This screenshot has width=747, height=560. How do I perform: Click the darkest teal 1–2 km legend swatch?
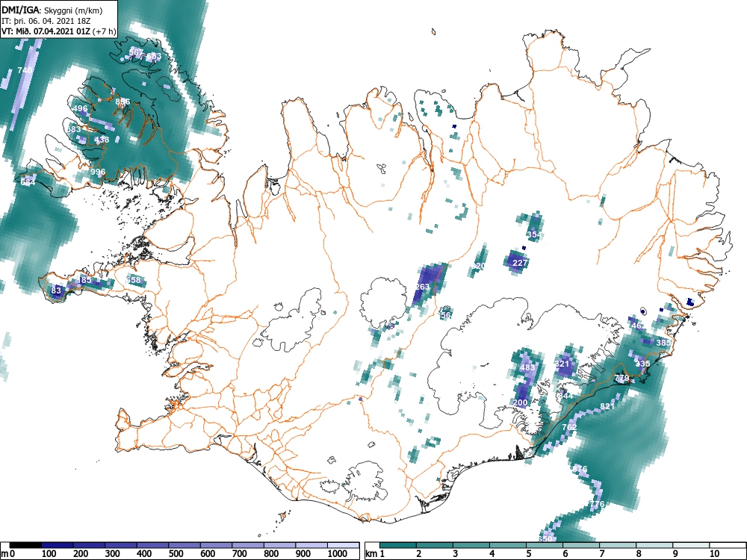tap(398, 545)
